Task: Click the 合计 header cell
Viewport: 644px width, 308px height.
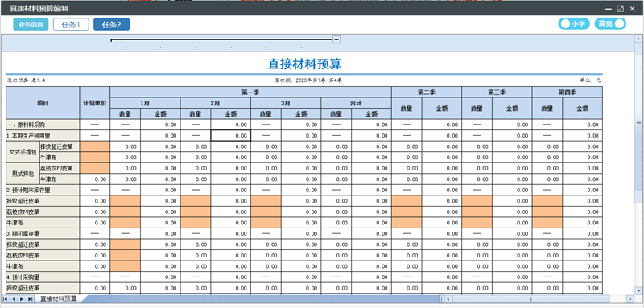Action: pyautogui.click(x=356, y=103)
